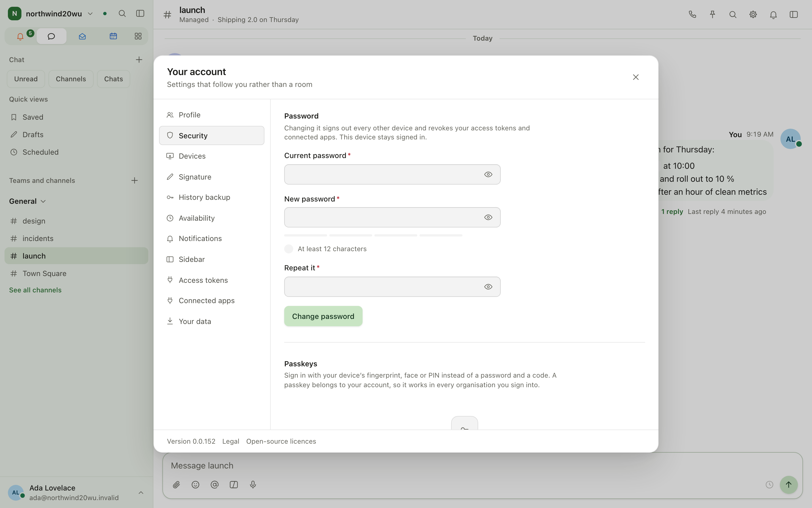This screenshot has height=508, width=812.
Task: Focus the Current password input field
Action: [x=392, y=174]
